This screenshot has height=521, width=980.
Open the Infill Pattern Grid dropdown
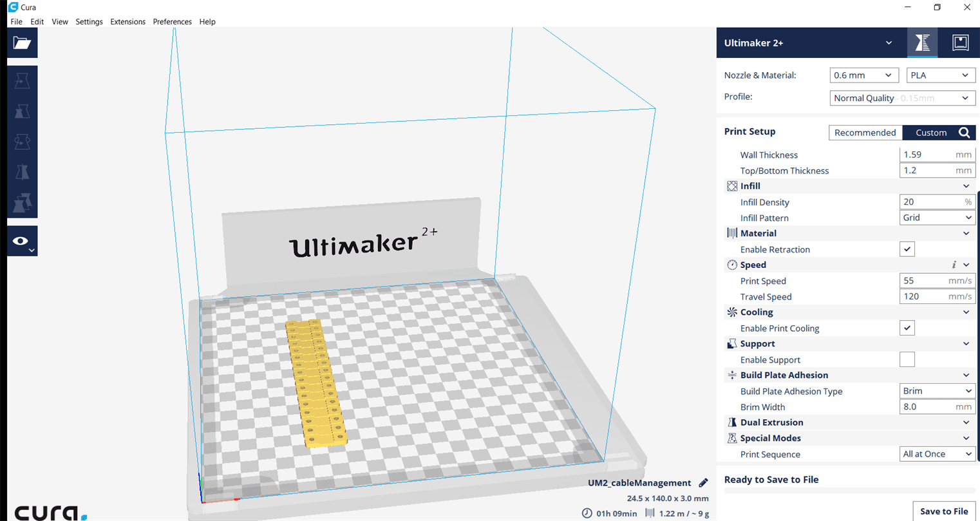938,218
